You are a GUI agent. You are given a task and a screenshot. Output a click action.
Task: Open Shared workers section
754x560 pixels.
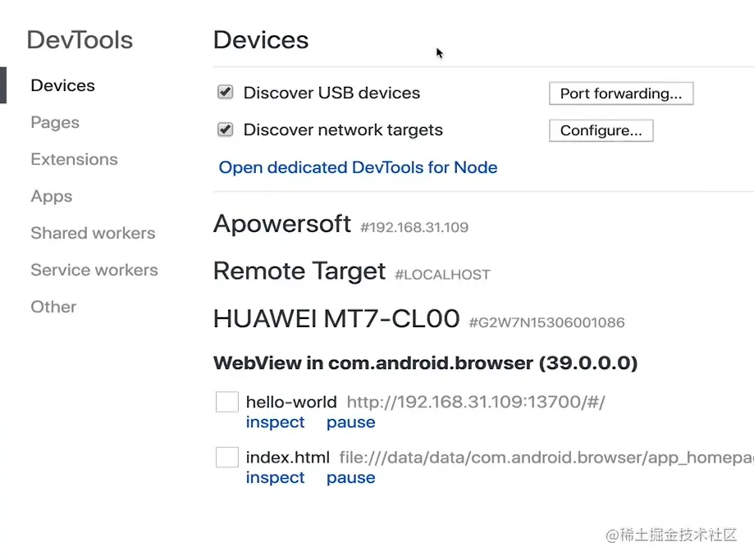[93, 233]
